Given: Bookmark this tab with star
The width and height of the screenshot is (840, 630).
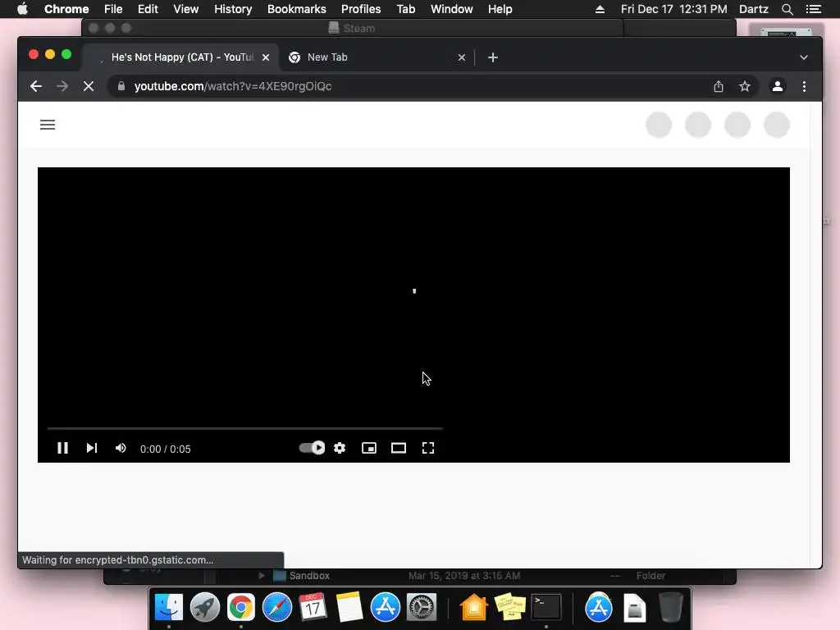Looking at the screenshot, I should coord(745,86).
